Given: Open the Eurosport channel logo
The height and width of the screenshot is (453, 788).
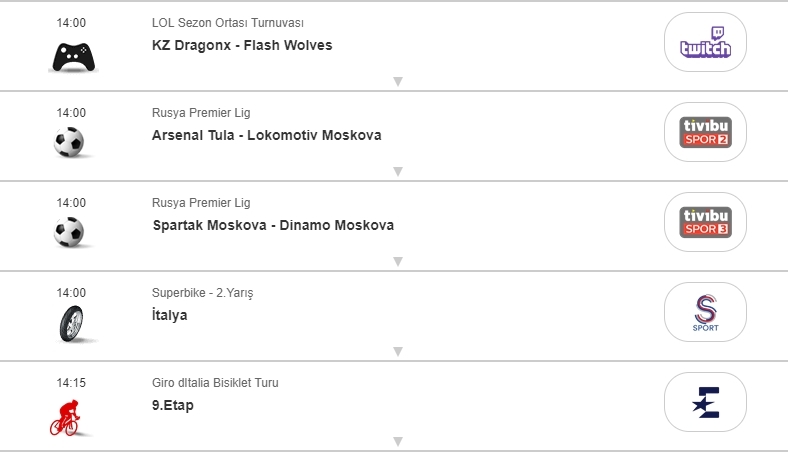Looking at the screenshot, I should (705, 403).
